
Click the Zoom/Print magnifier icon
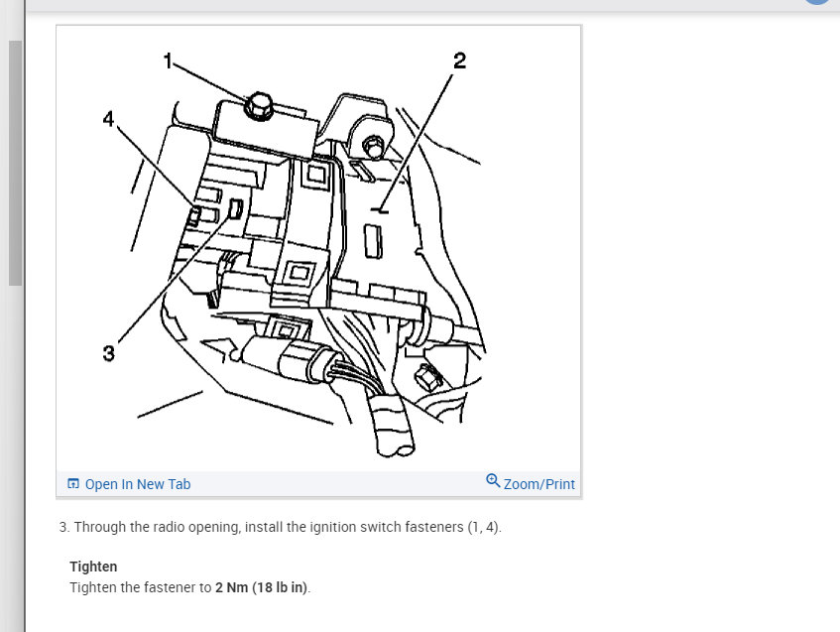coord(493,480)
